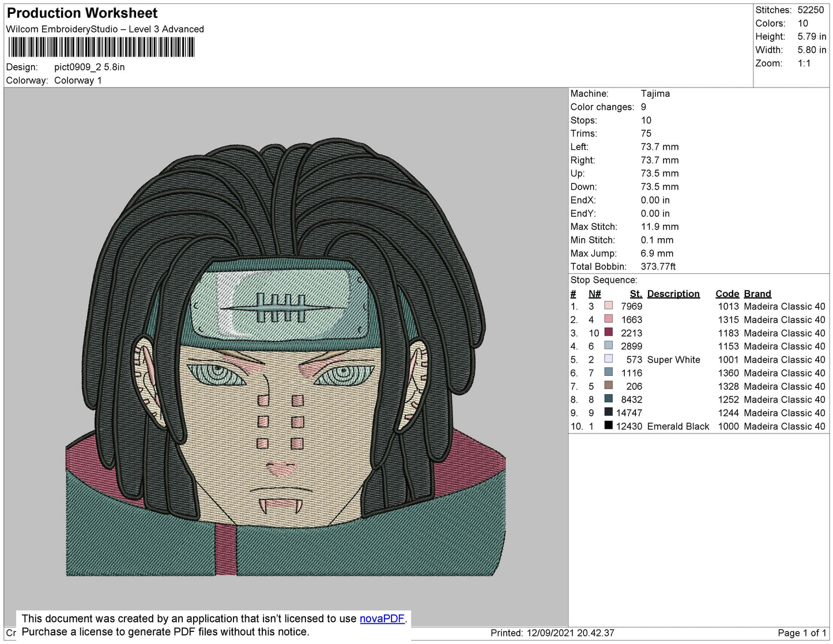Select the Emerald Black swatch in stop 10
The height and width of the screenshot is (644, 833).
(608, 425)
